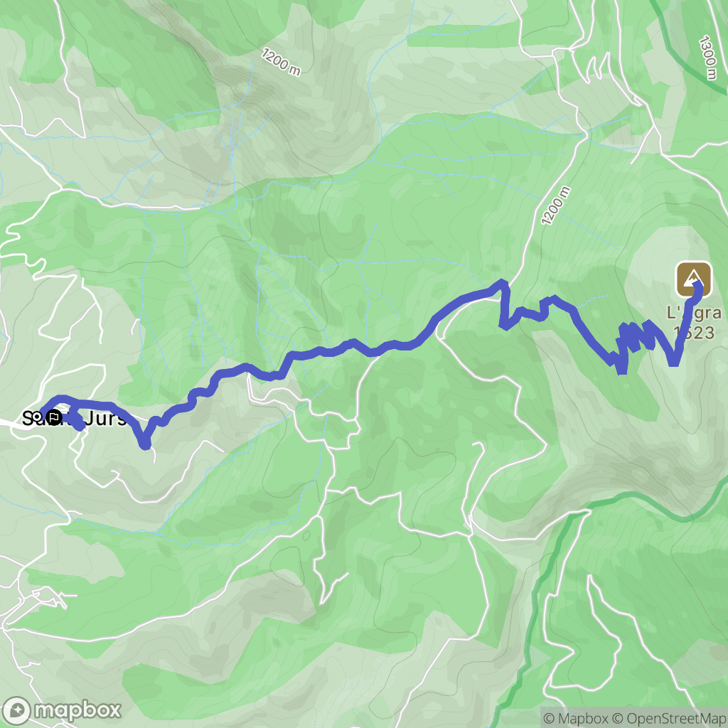Click the 1200 m label near top center

[x=281, y=62]
